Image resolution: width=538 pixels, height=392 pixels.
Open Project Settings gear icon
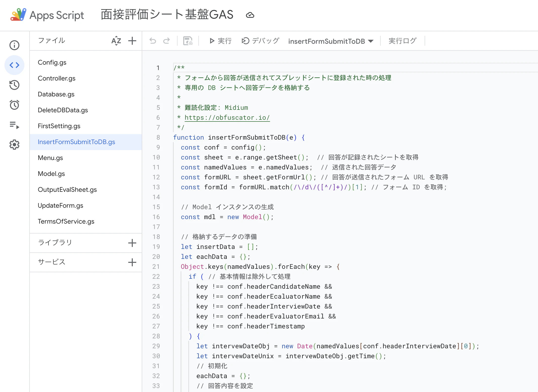[14, 145]
